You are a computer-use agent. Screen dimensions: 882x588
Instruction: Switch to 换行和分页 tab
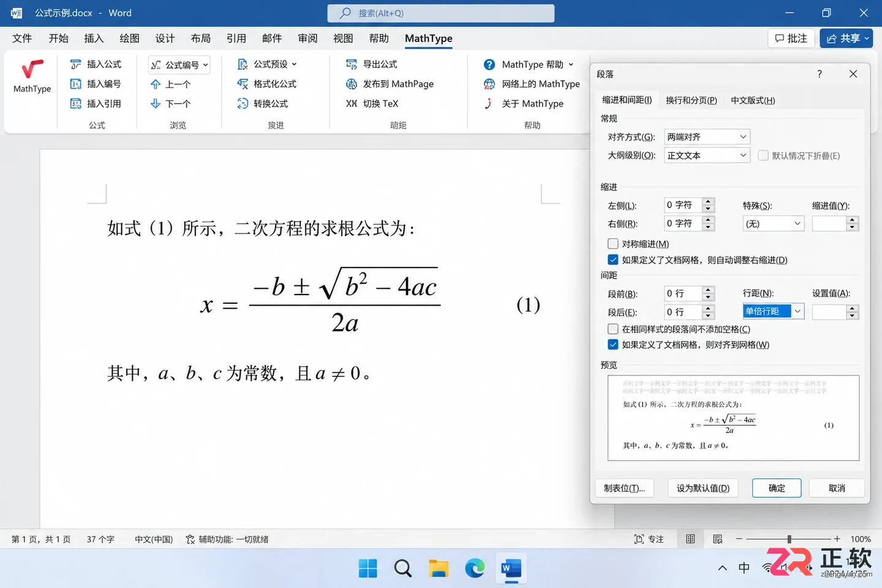coord(692,100)
